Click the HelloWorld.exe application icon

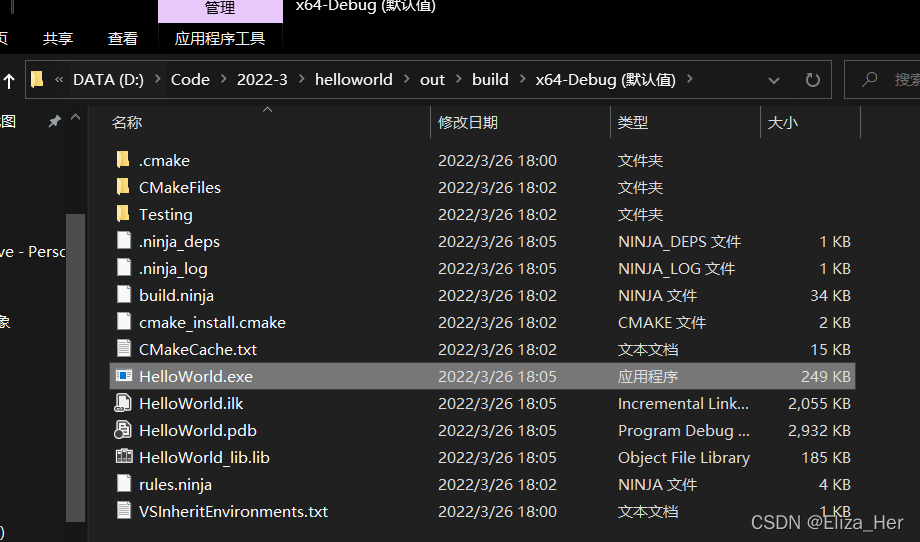(x=124, y=376)
